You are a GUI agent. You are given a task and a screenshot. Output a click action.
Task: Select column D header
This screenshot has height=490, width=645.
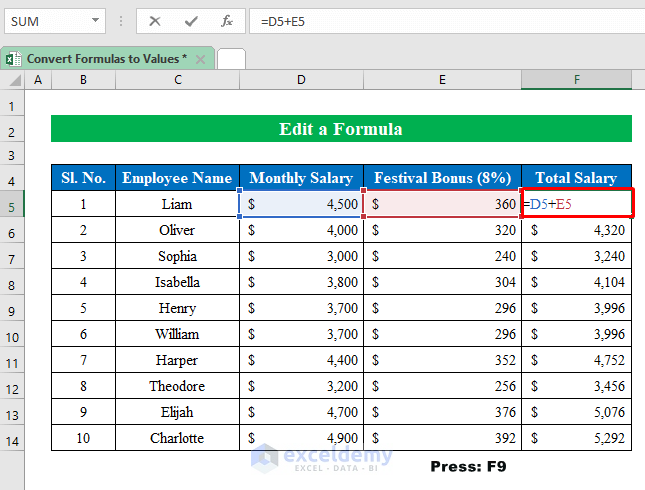[x=301, y=80]
